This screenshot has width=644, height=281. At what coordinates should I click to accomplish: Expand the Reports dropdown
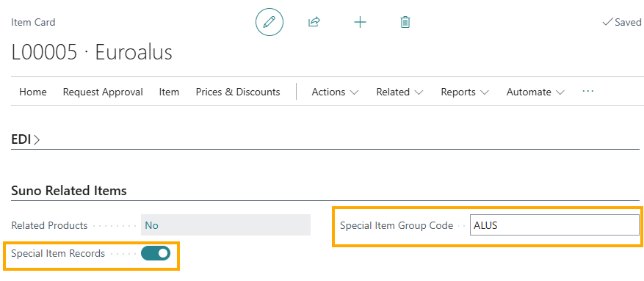click(465, 92)
